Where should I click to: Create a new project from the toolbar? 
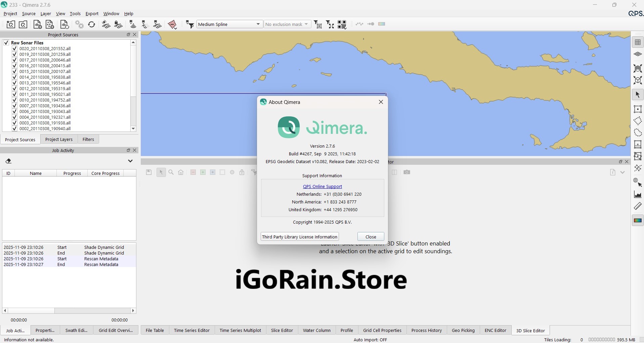pyautogui.click(x=10, y=24)
